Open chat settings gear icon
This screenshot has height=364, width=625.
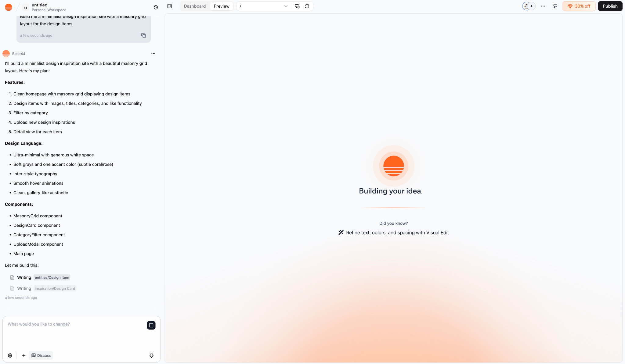[10, 355]
